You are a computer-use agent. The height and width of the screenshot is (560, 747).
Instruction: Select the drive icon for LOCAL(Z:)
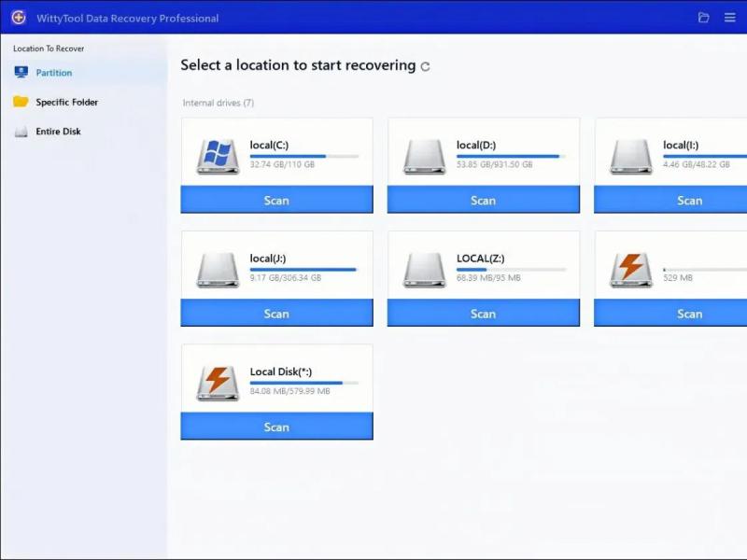(x=424, y=270)
